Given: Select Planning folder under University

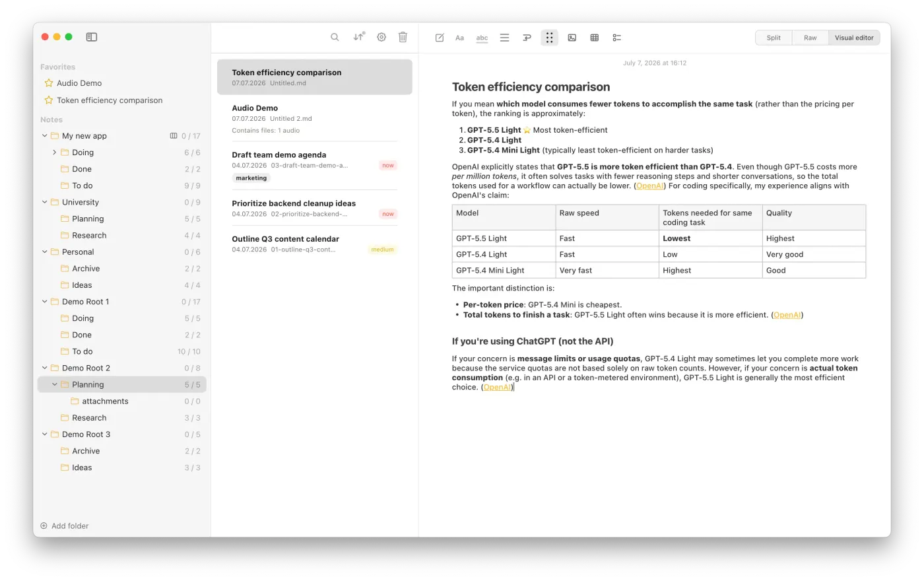Looking at the screenshot, I should click(x=122, y=219).
